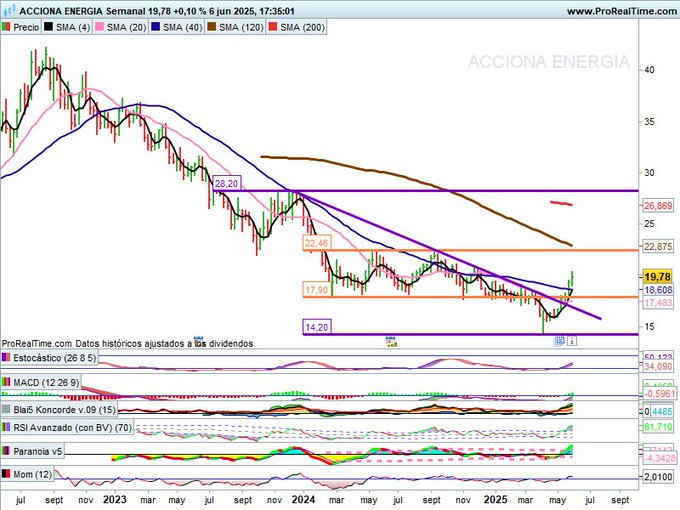The image size is (680, 510).
Task: Open the SMA (40) legend label
Action: [183, 27]
